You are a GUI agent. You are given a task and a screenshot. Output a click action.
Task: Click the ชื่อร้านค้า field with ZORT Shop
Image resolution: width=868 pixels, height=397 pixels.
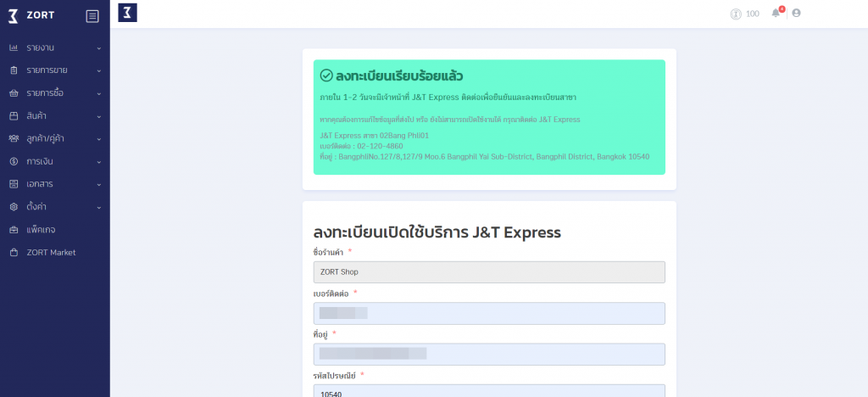click(489, 271)
